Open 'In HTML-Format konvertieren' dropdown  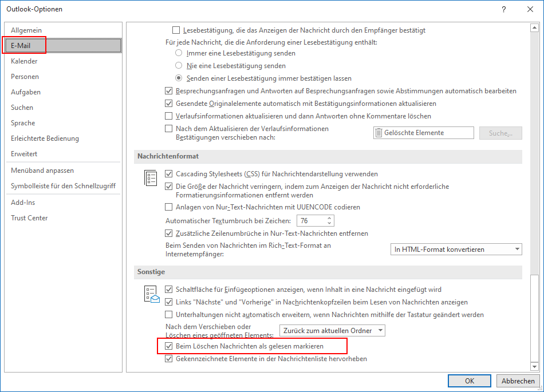pos(456,249)
